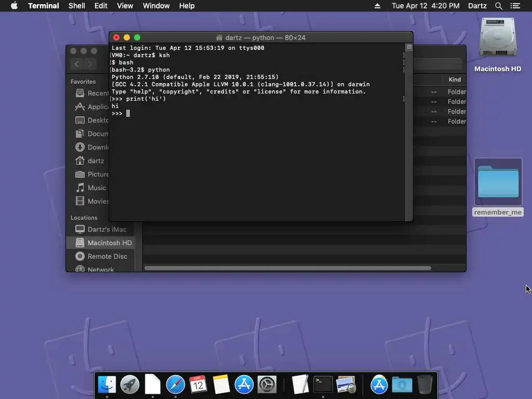Select Recents in Finder sidebar
Image resolution: width=532 pixels, height=399 pixels.
click(91, 93)
